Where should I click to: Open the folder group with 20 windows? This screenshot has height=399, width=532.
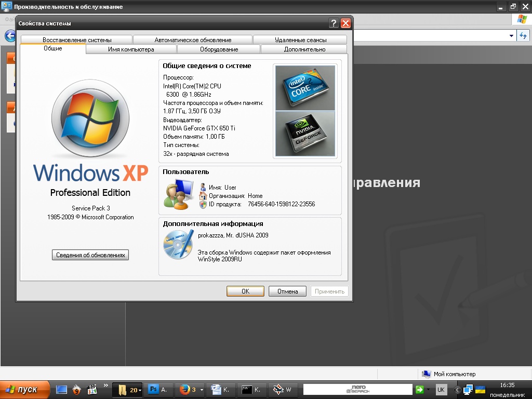tap(127, 390)
